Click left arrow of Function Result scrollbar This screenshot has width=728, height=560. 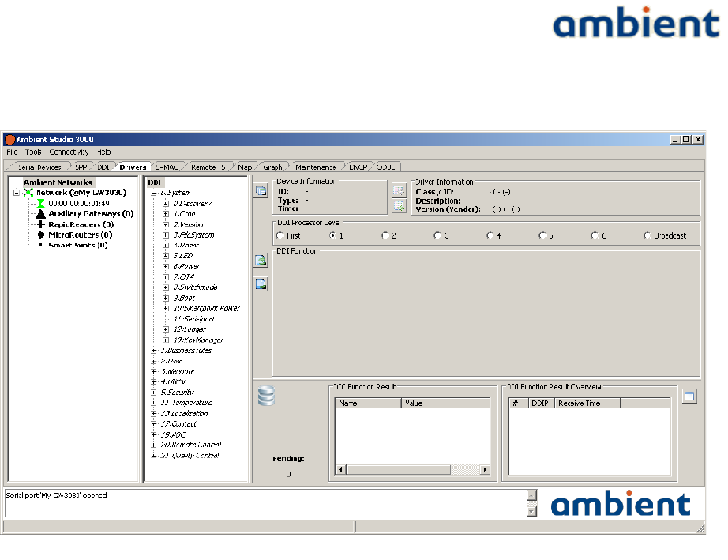click(x=341, y=469)
